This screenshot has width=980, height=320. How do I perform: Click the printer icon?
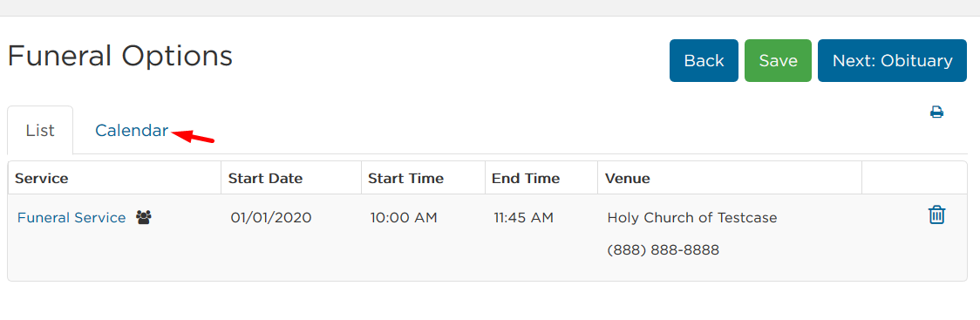pos(936,112)
